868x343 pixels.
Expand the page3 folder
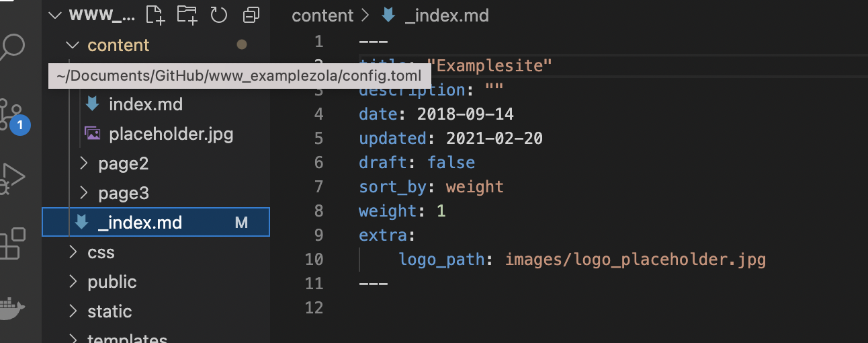coord(123,193)
